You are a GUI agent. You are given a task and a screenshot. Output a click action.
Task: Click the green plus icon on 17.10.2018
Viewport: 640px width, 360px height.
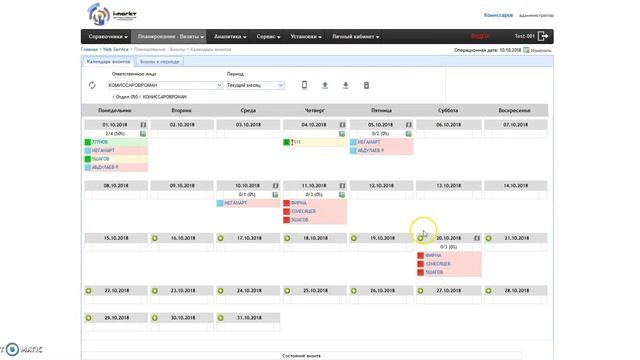click(221, 238)
